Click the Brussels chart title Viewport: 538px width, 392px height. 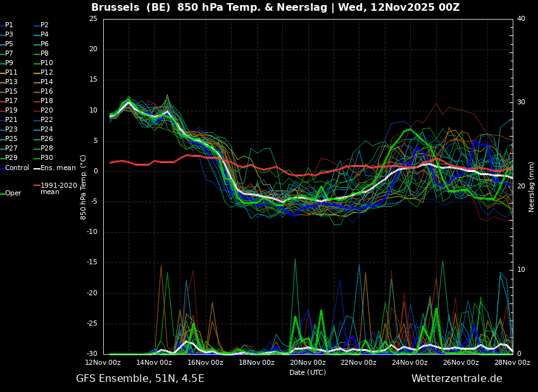275,8
